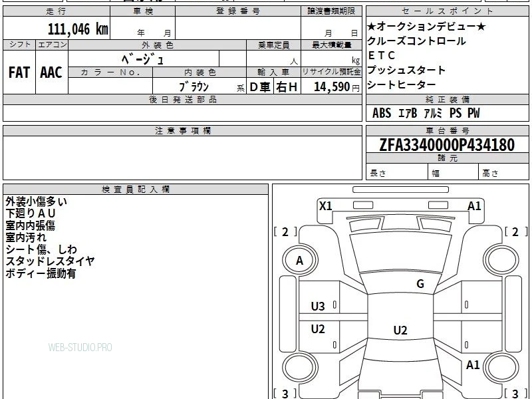532x399 pixels.
Task: Click the 乗車定員 header cell
Action: click(x=273, y=45)
